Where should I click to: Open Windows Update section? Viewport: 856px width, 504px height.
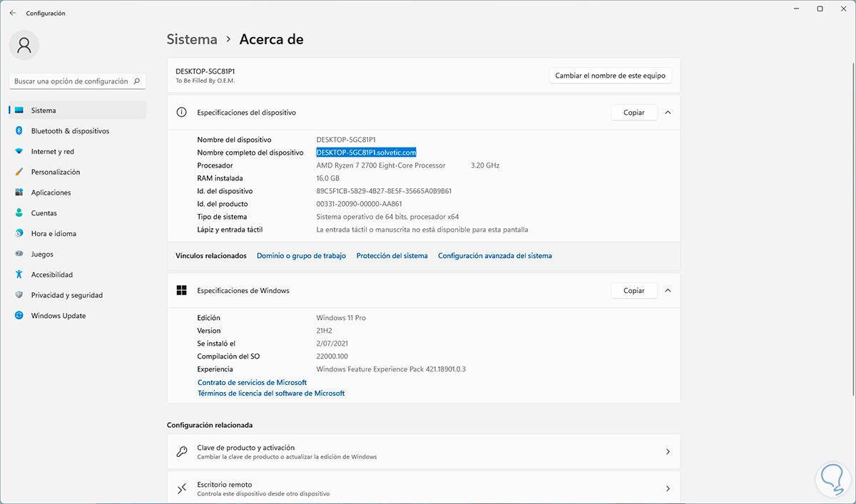58,316
